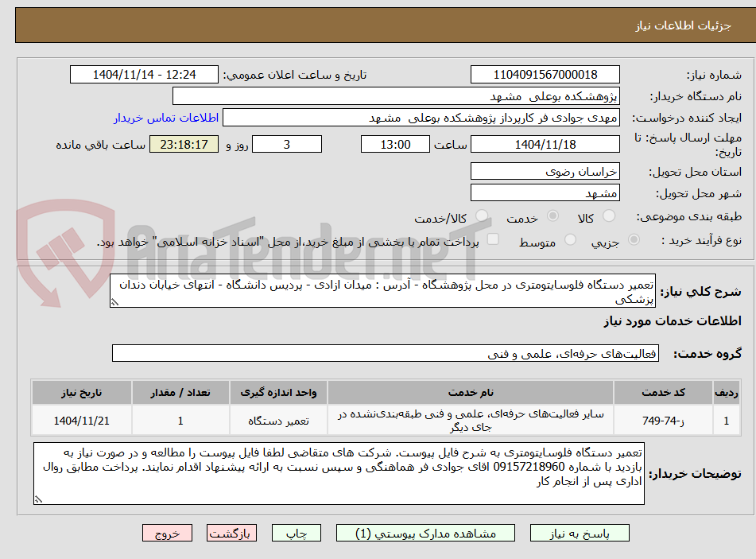756x559 pixels.
Task: Click the need date cell 1404/11/21
Action: 81,421
